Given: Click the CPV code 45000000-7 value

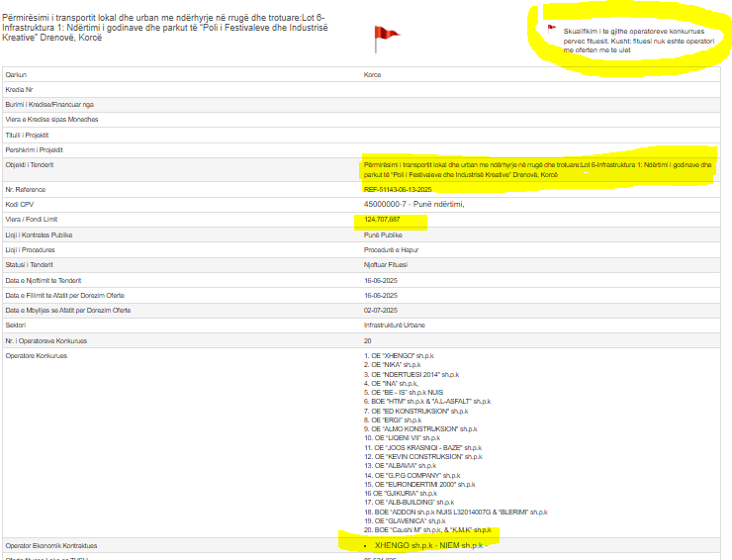Looking at the screenshot, I should [x=413, y=204].
